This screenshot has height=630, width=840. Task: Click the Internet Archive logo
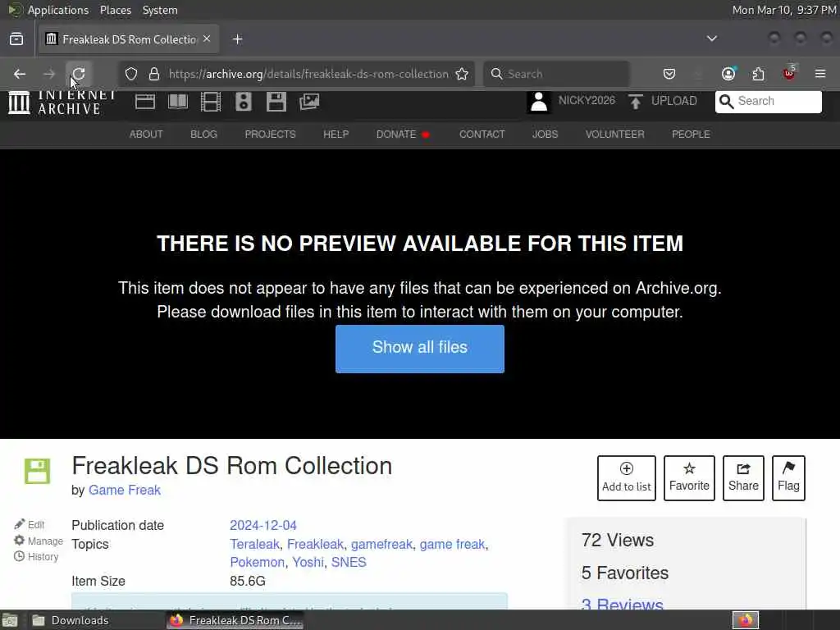(62, 102)
